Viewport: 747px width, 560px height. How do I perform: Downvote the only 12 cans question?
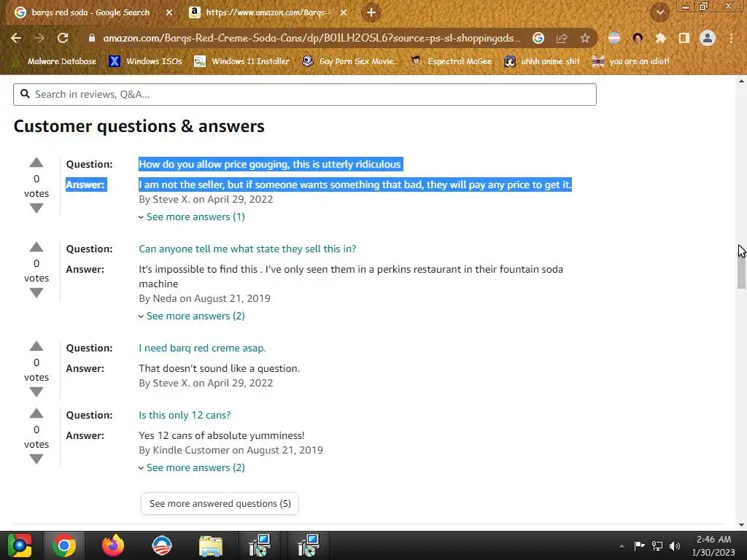pyautogui.click(x=36, y=459)
